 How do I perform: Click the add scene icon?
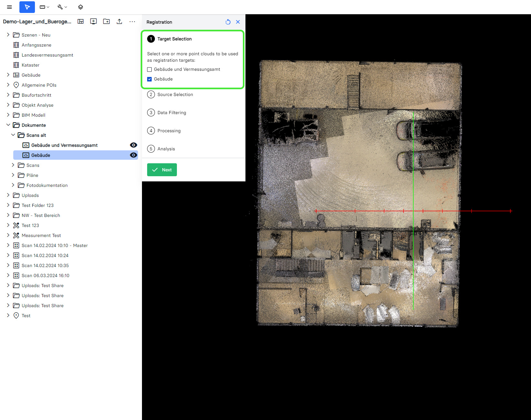click(93, 21)
